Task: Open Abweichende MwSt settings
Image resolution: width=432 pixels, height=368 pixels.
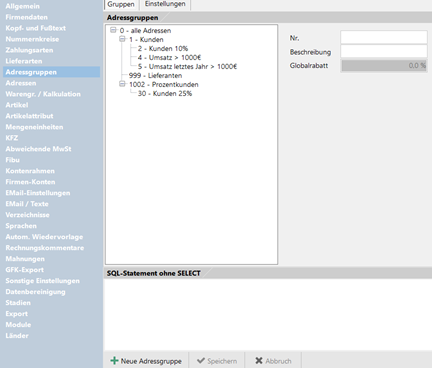Action: [38, 149]
